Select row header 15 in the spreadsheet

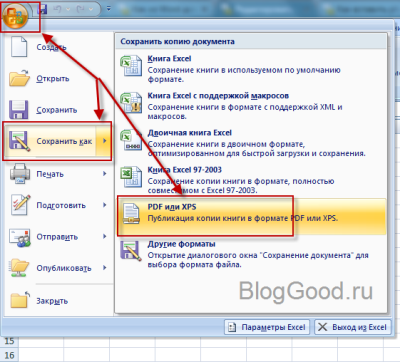pyautogui.click(x=9, y=341)
